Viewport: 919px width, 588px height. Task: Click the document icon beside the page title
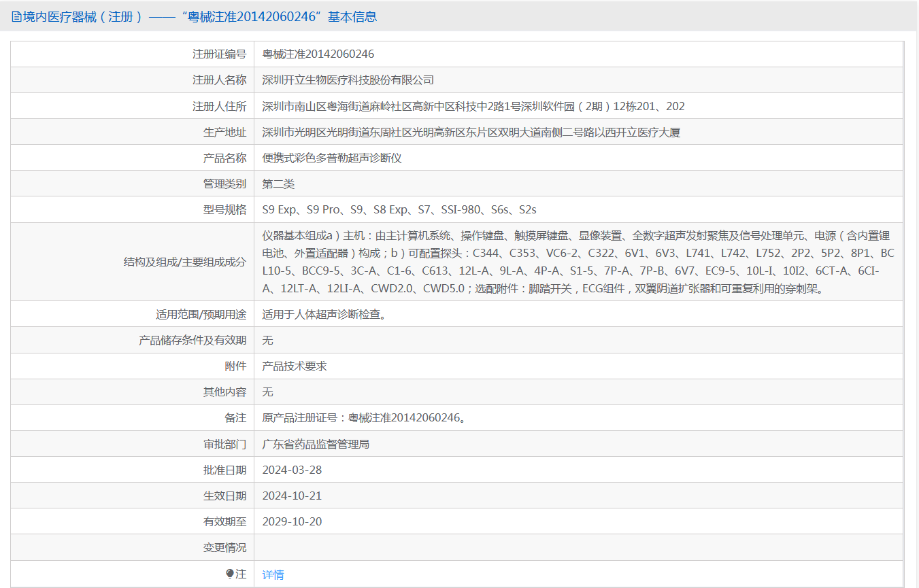16,17
